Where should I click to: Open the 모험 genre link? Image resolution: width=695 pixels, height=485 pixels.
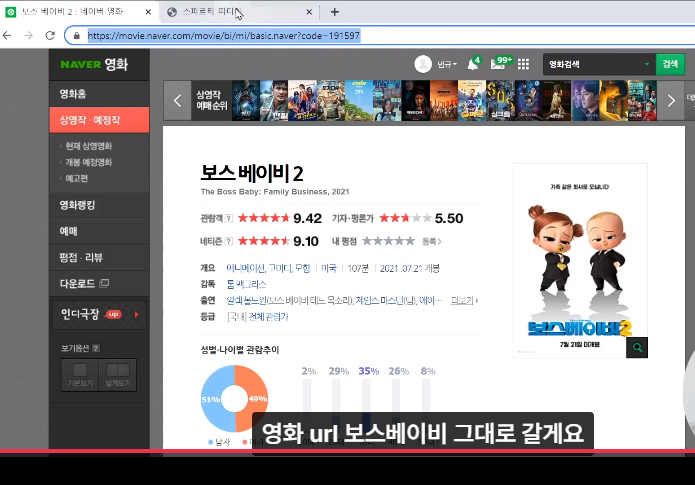click(303, 268)
